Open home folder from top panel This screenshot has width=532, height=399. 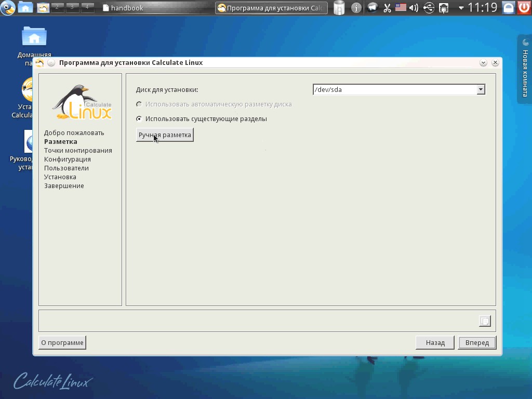25,7
